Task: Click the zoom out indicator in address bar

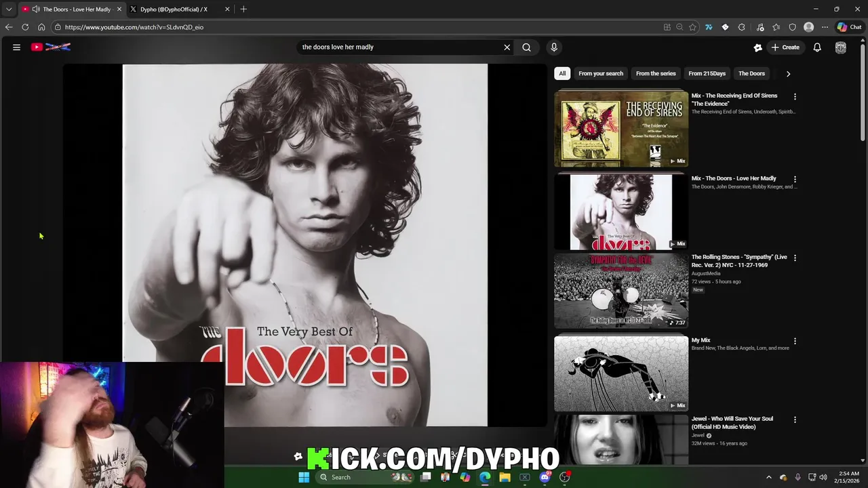Action: tap(679, 27)
